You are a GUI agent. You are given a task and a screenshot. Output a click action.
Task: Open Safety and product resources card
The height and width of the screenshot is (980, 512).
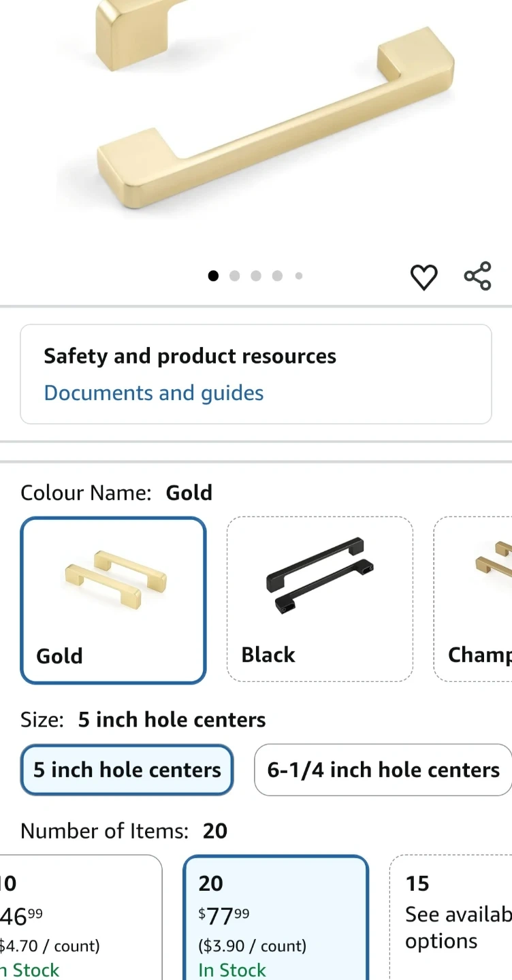point(190,357)
